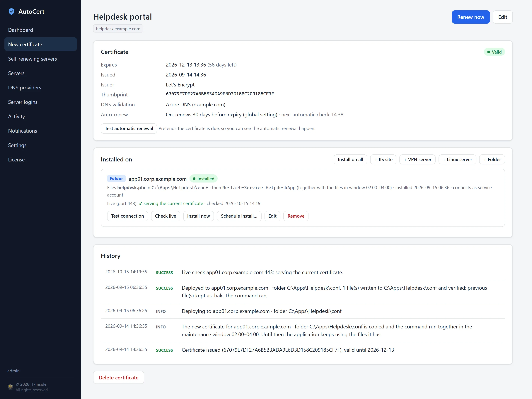Open the License page
Viewport: 532px width, 399px height.
[x=41, y=160]
